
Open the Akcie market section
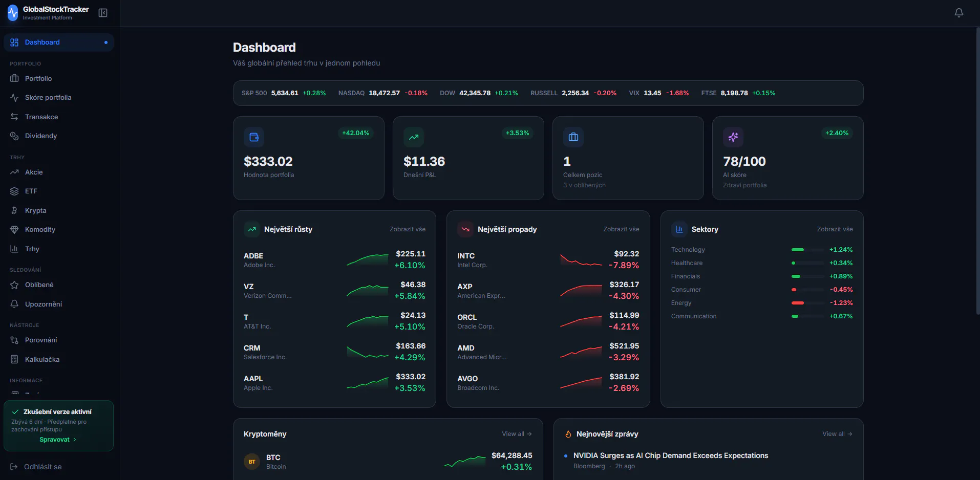(58, 172)
